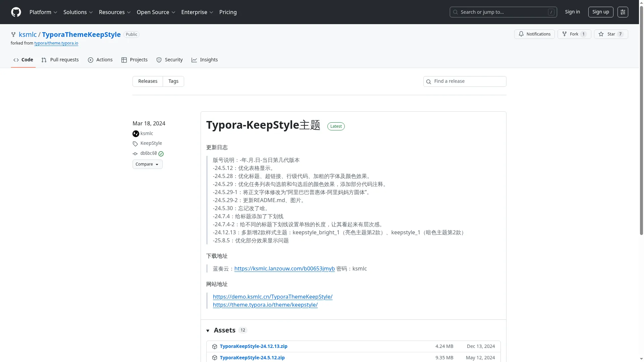Collapse the Assets section triangle
644x362 pixels.
208,331
